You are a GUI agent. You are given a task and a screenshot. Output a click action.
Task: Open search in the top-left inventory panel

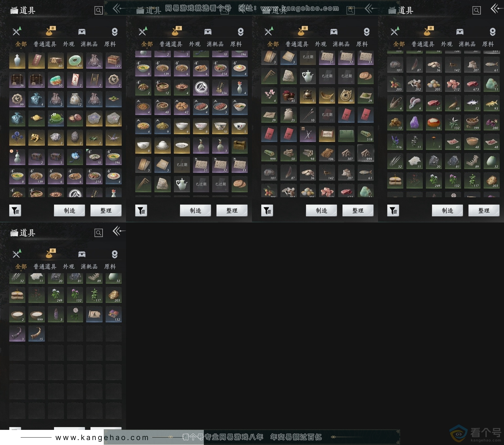[x=99, y=11]
